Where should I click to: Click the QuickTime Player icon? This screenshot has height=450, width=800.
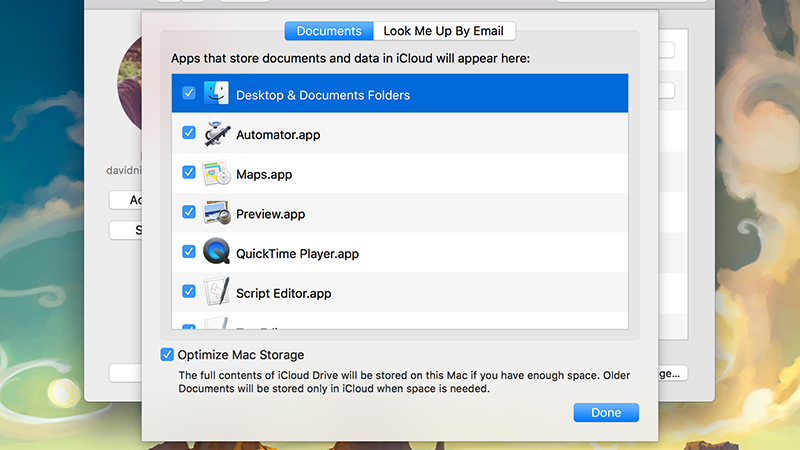216,252
